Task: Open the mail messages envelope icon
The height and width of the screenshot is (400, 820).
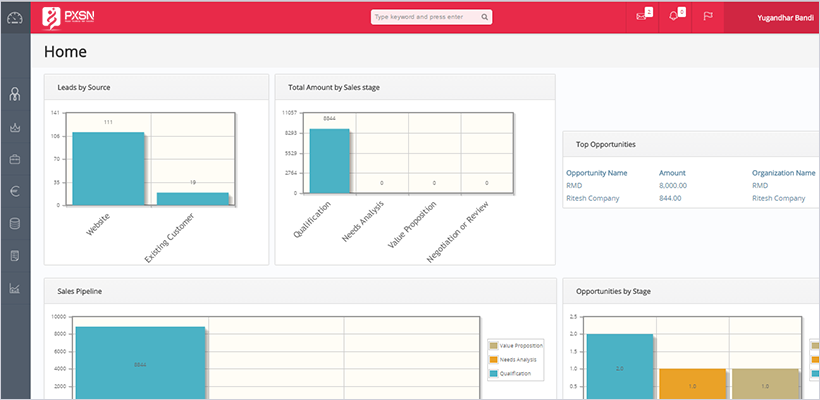Action: (642, 16)
